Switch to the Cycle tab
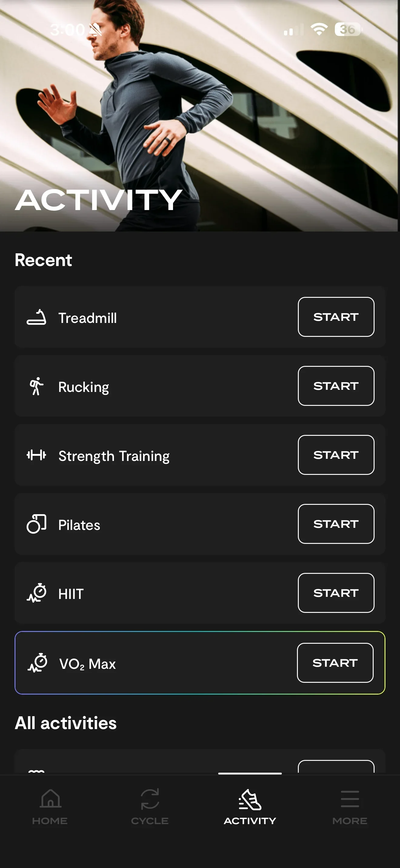 [150, 806]
